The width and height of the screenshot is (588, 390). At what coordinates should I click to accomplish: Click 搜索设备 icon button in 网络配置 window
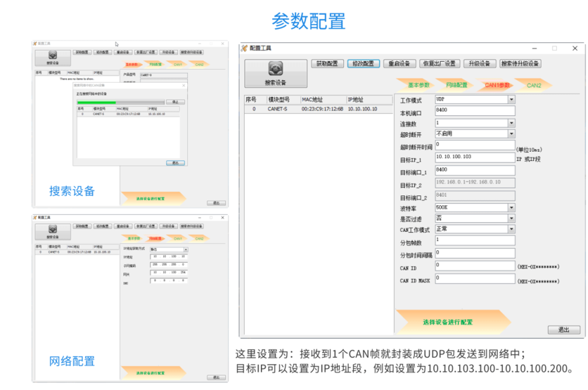[x=53, y=231]
